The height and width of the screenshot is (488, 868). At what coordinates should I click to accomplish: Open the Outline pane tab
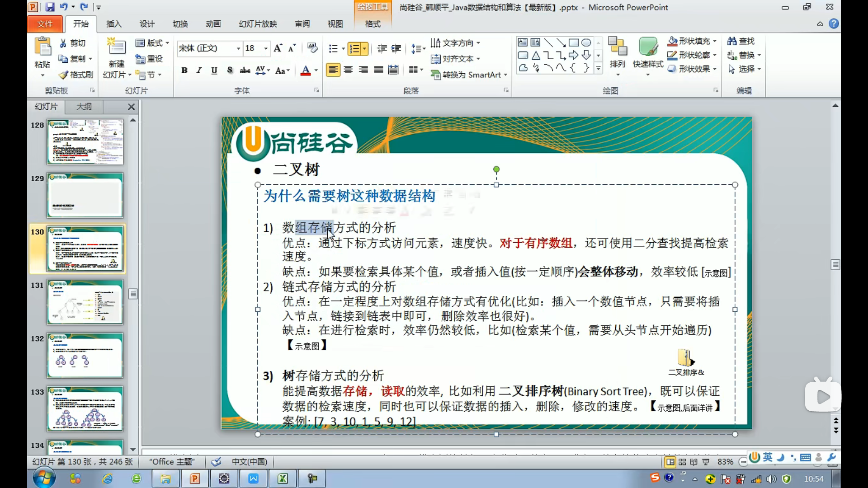(x=84, y=107)
